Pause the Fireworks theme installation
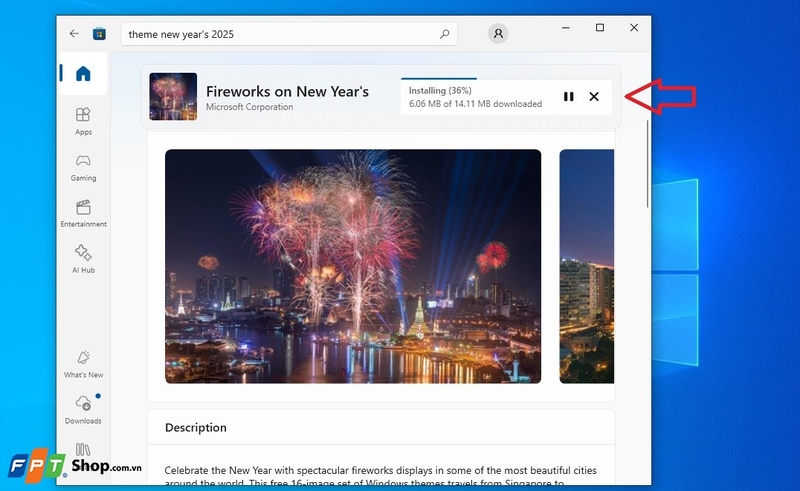This screenshot has width=800, height=491. click(x=568, y=96)
